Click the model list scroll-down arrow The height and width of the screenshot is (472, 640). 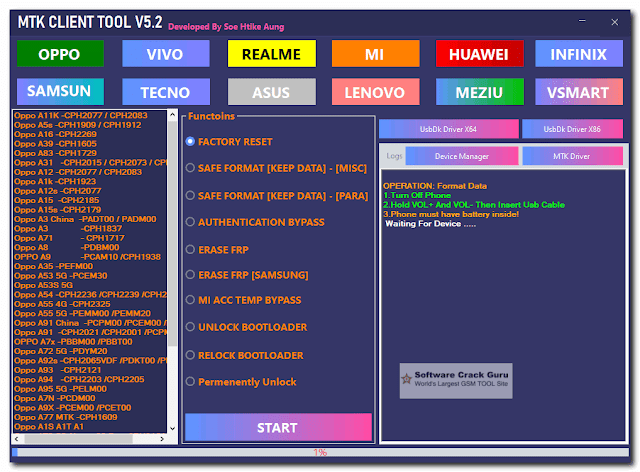(x=172, y=428)
